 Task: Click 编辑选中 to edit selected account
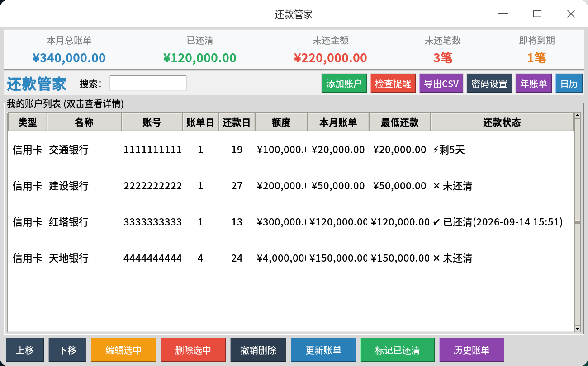123,350
